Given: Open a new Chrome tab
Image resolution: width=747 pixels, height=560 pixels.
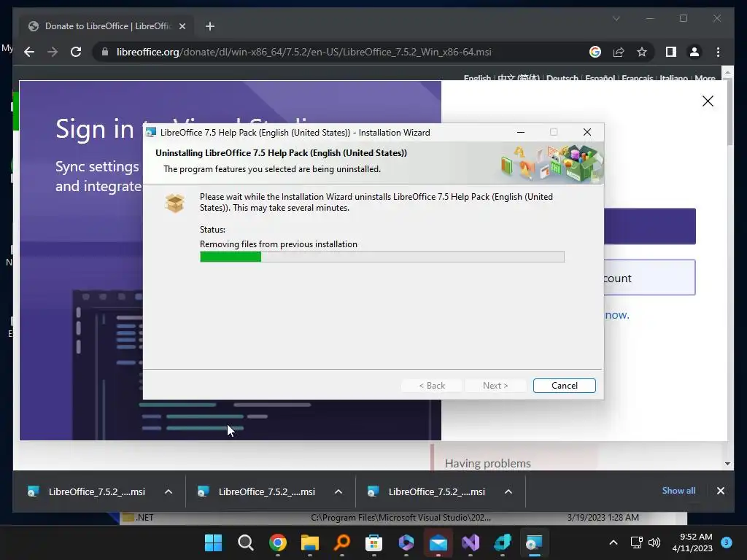Looking at the screenshot, I should click(x=209, y=26).
